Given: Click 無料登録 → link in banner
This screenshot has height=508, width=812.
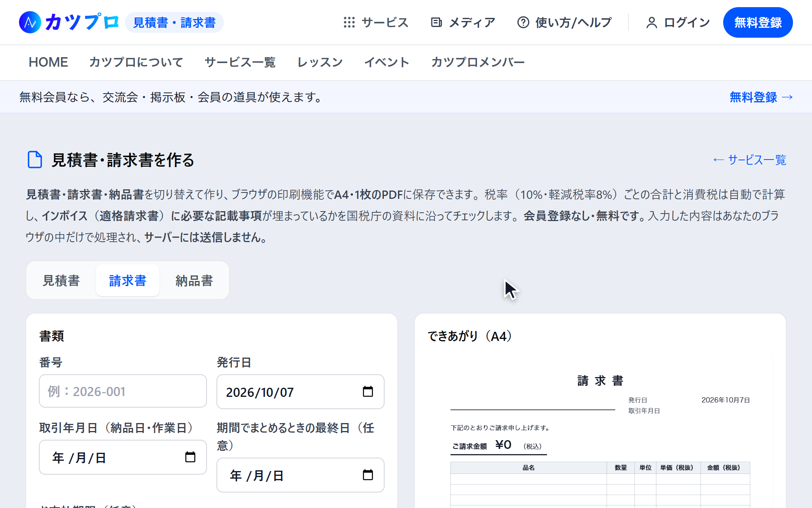Looking at the screenshot, I should [761, 97].
